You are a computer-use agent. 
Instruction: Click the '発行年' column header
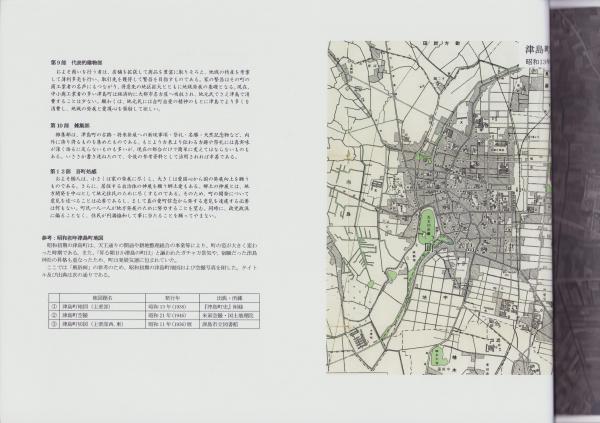pos(172,298)
